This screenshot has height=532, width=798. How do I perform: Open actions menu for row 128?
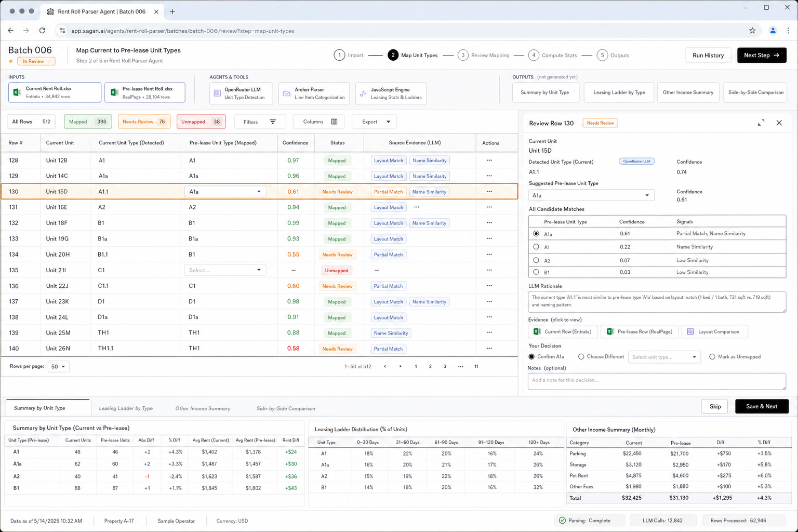[x=489, y=160]
